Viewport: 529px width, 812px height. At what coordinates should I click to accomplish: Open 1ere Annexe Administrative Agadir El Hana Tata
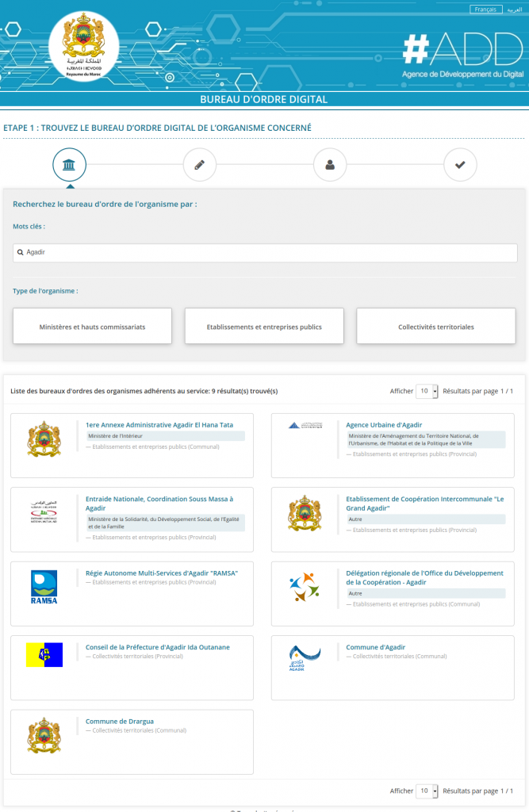(x=159, y=425)
